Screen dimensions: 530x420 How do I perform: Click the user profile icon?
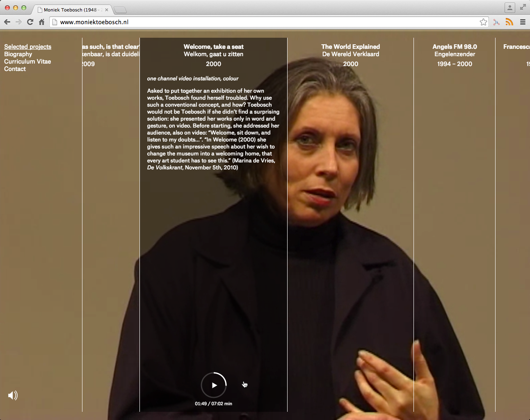pyautogui.click(x=509, y=7)
